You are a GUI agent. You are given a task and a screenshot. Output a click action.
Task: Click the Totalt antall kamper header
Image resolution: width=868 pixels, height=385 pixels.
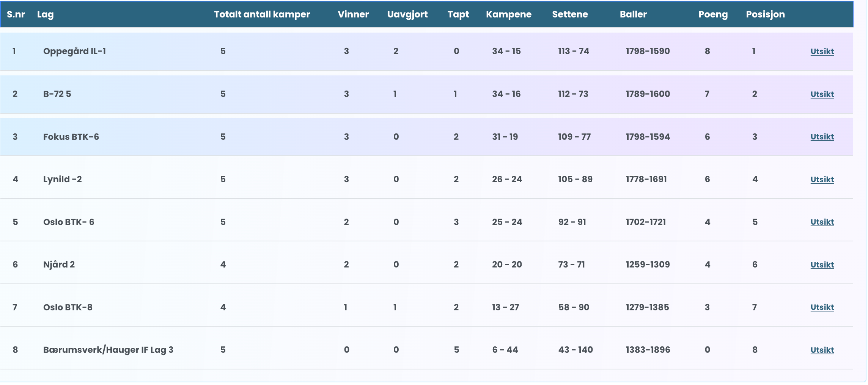tap(262, 14)
